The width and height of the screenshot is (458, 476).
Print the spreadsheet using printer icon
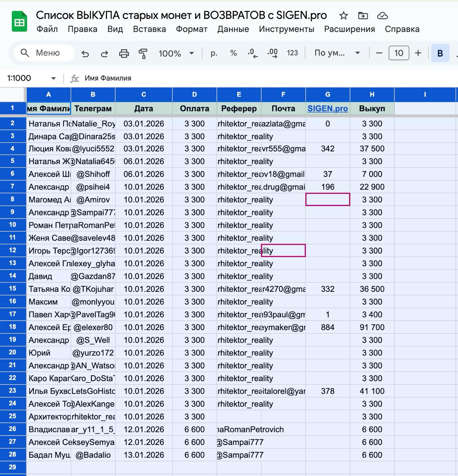(x=124, y=54)
